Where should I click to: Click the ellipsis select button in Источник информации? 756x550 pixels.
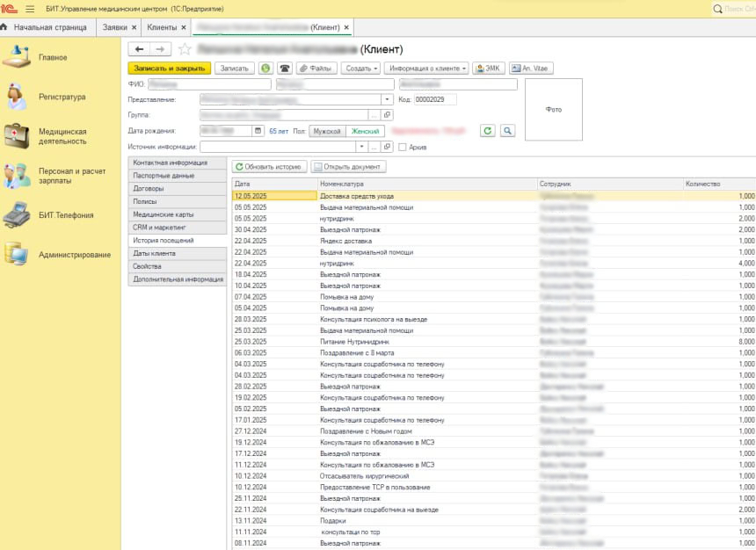pyautogui.click(x=374, y=147)
